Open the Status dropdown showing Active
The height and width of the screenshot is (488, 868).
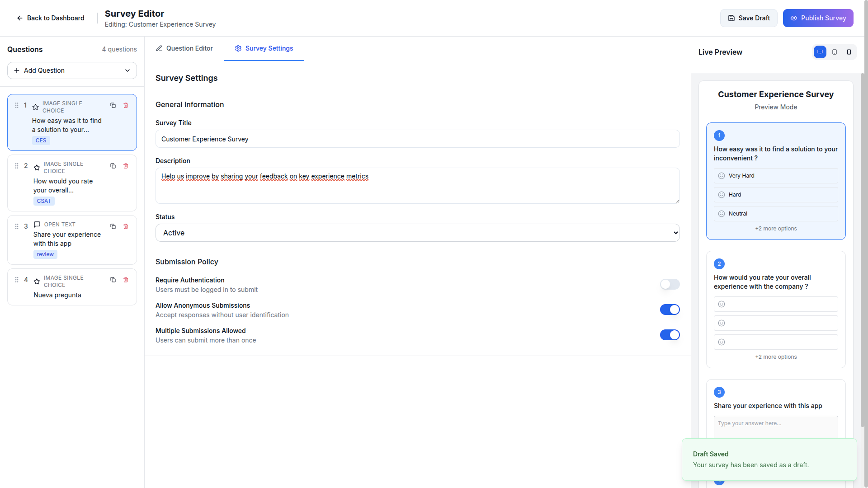coord(417,233)
